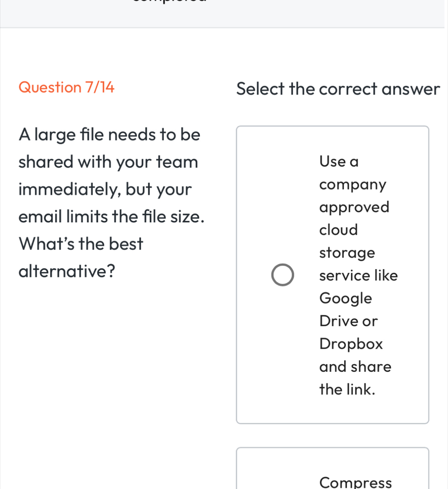The image size is (448, 489).
Task: Click the 'What's the best' question line
Action: [x=81, y=244]
